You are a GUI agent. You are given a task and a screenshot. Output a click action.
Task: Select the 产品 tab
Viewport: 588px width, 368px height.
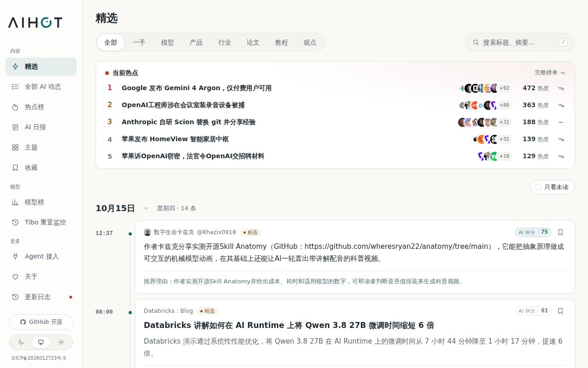coord(196,42)
